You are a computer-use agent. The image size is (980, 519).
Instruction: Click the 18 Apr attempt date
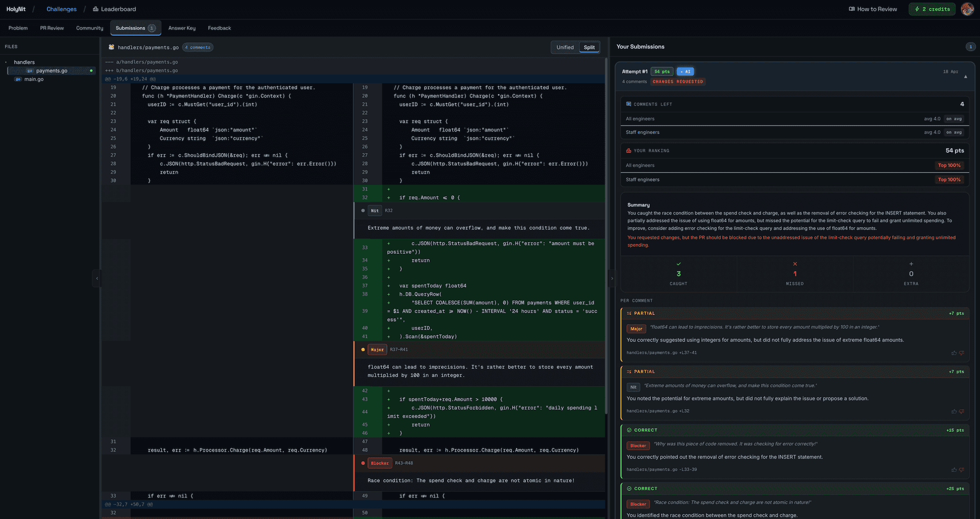[950, 72]
